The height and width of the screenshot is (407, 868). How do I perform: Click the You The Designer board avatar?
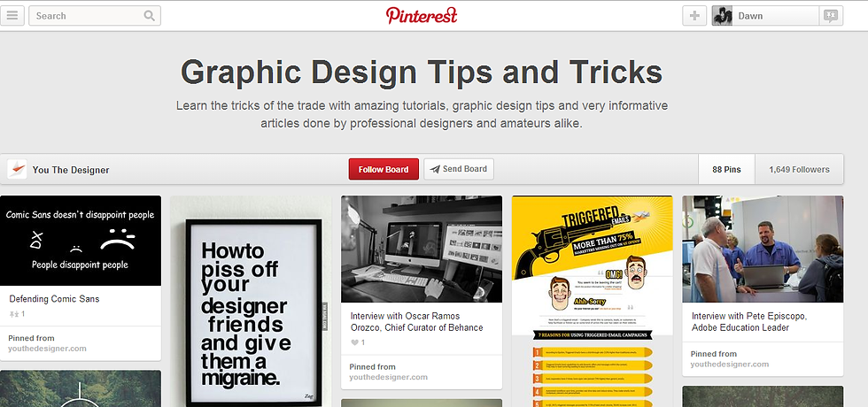click(x=17, y=169)
